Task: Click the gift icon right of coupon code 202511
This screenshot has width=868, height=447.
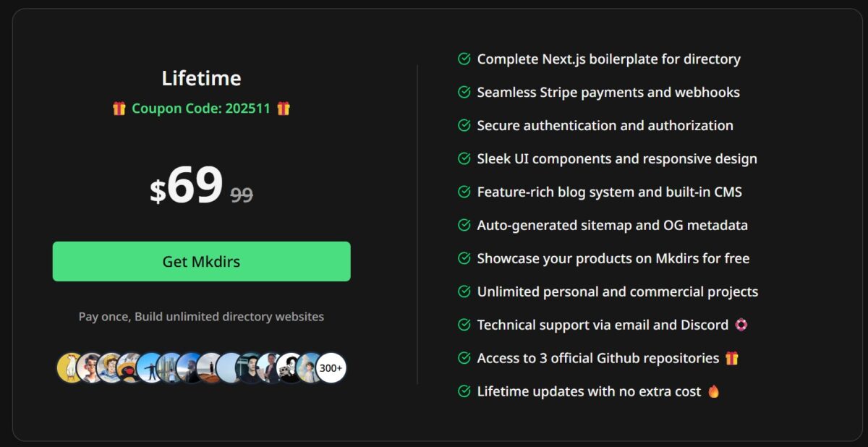Action: point(284,108)
